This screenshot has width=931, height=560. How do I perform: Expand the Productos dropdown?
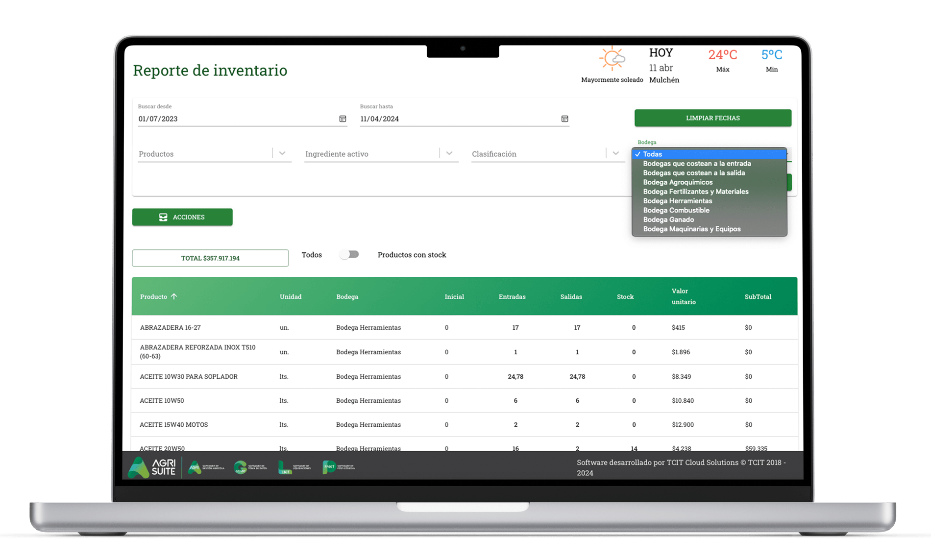[x=282, y=153]
